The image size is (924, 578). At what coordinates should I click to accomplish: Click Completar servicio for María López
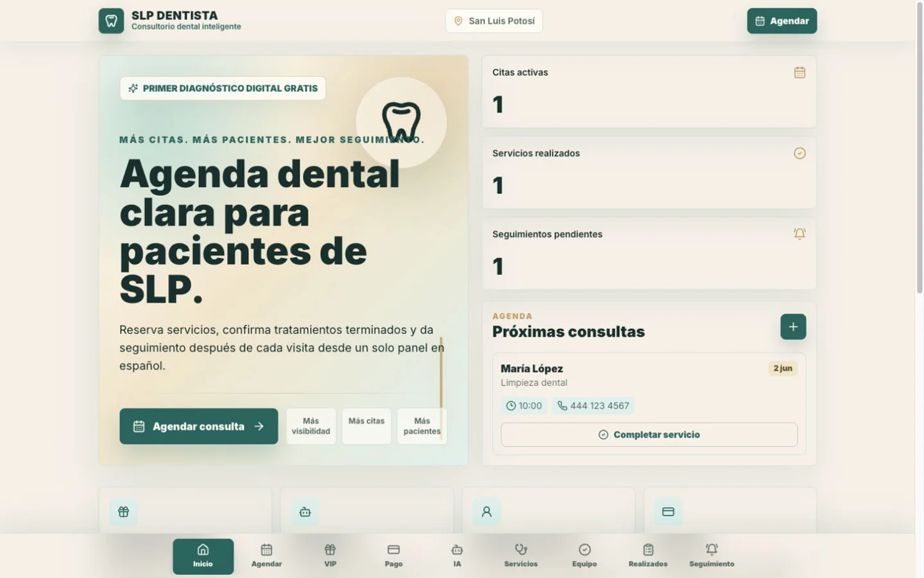pyautogui.click(x=649, y=435)
